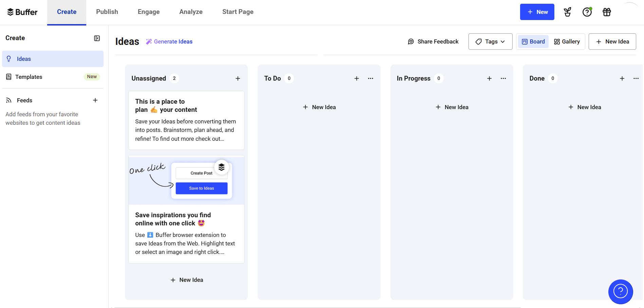The image size is (644, 308).
Task: Open the help question-mark icon in the header
Action: click(587, 12)
